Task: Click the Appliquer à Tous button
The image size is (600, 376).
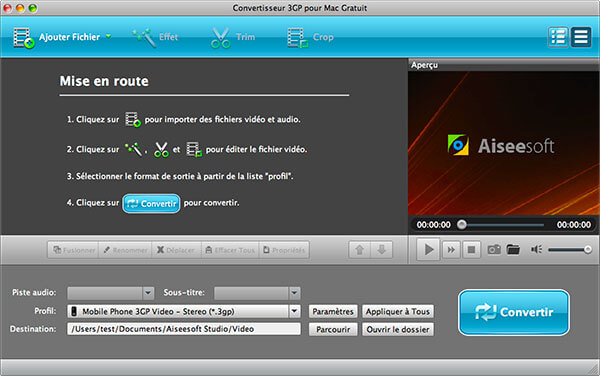Action: [x=398, y=311]
